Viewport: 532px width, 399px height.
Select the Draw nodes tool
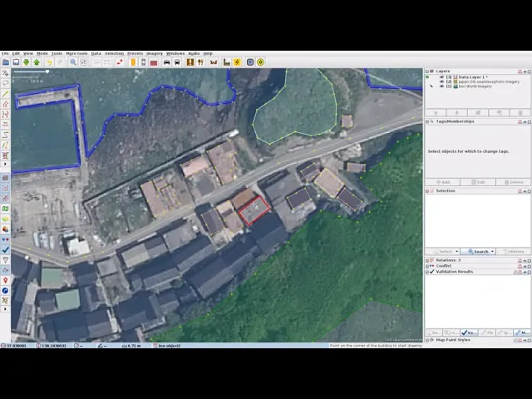click(5, 94)
